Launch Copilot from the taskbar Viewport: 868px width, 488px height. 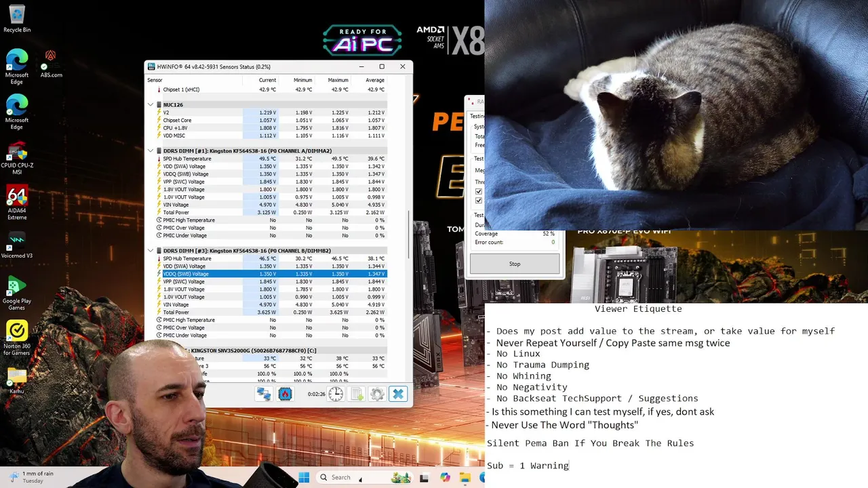coord(445,477)
